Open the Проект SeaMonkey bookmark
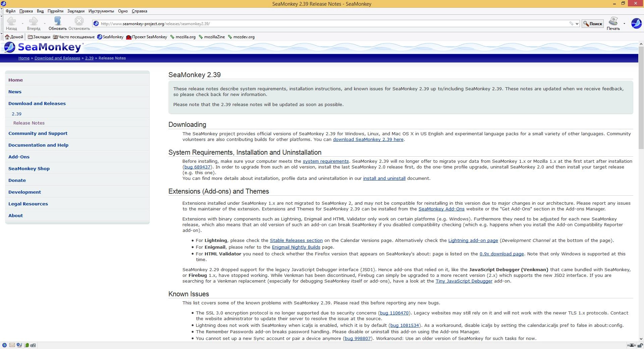Image resolution: width=644 pixels, height=349 pixels. pyautogui.click(x=147, y=37)
